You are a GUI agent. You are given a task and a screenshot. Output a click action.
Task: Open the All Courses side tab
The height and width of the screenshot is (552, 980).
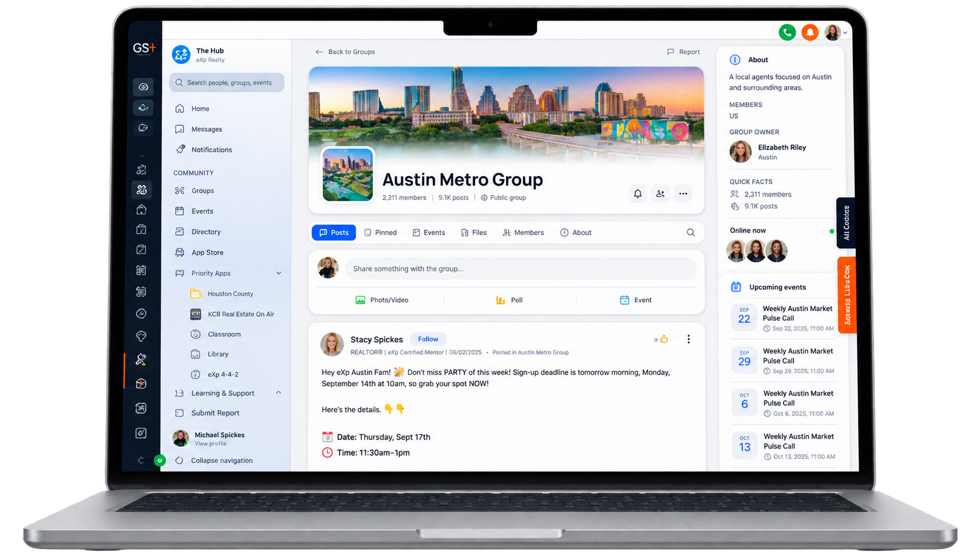[846, 223]
